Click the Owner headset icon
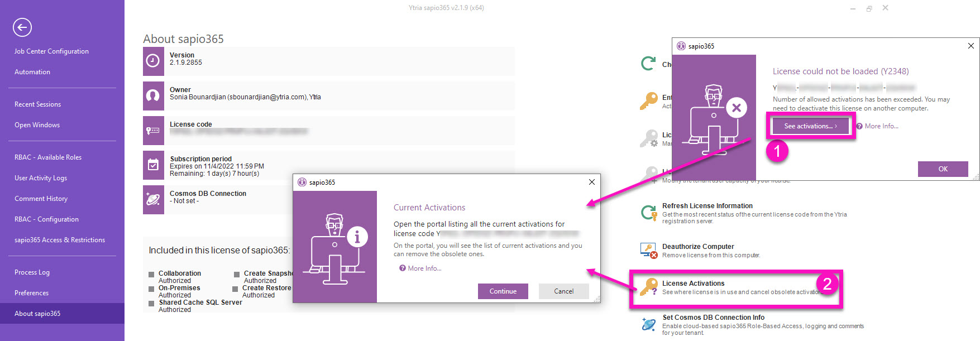This screenshot has width=980, height=341. tap(153, 96)
